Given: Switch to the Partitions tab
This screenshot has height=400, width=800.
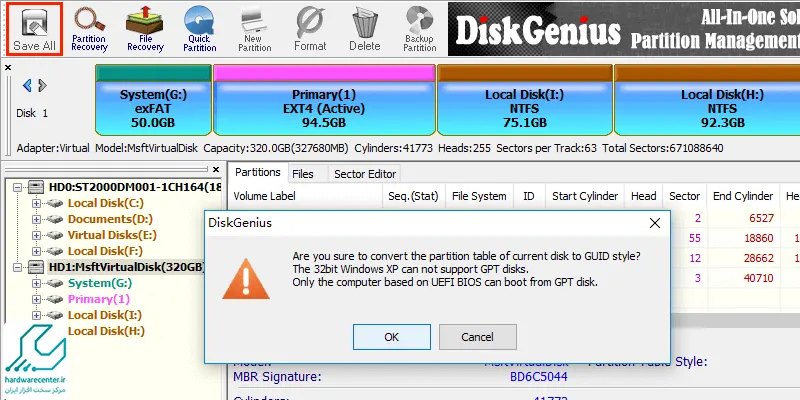Looking at the screenshot, I should click(x=258, y=172).
